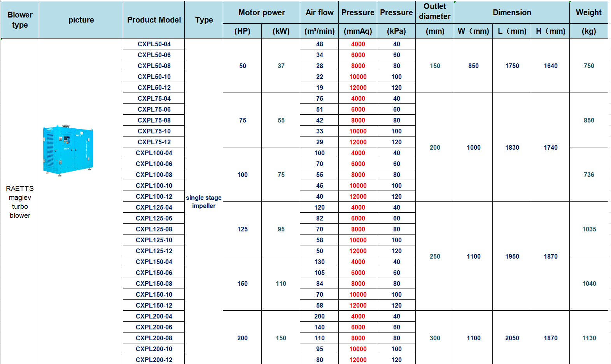611x364 pixels.
Task: Click model cell CXPL125-06
Action: [154, 218]
